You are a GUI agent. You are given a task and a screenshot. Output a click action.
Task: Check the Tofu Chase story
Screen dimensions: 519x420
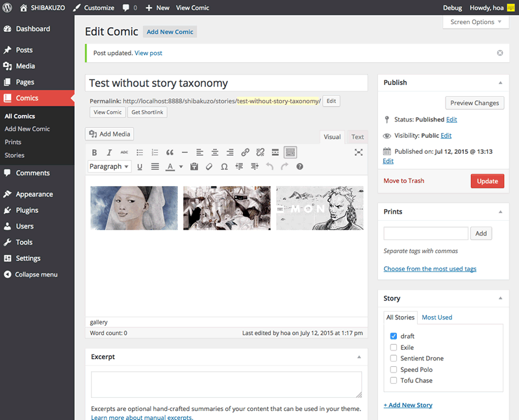click(393, 380)
